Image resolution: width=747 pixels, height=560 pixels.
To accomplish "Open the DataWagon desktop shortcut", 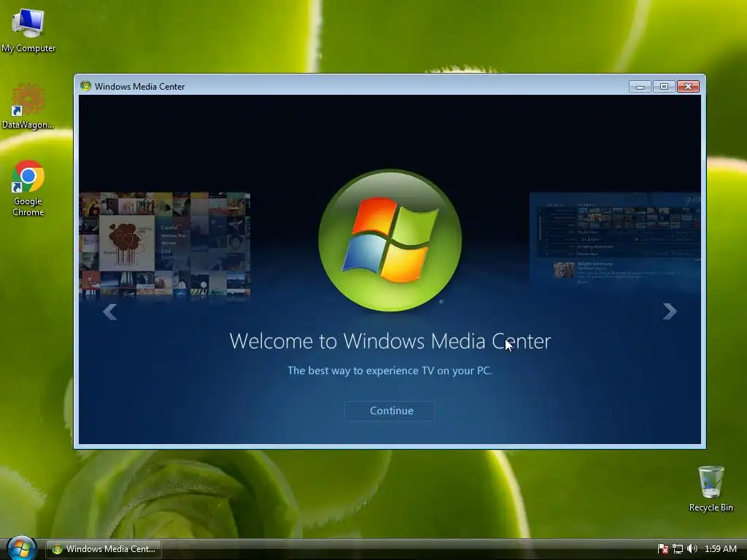I will point(28,106).
